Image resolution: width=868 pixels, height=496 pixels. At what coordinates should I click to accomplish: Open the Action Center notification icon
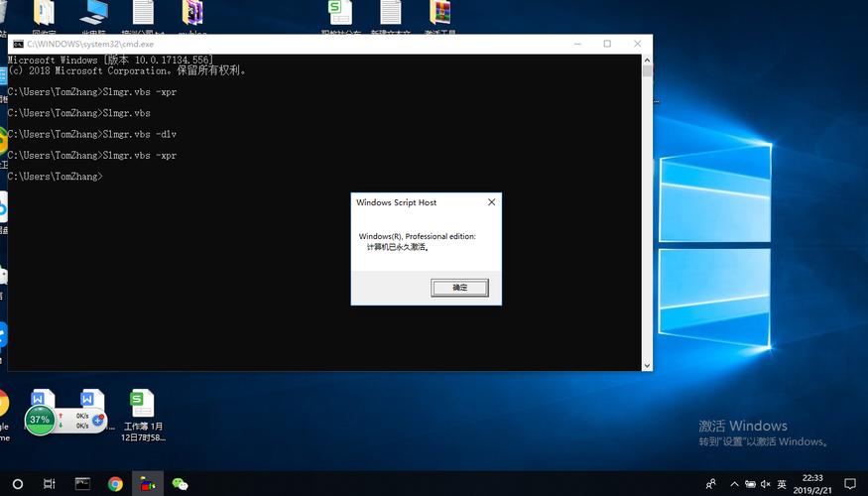[850, 484]
